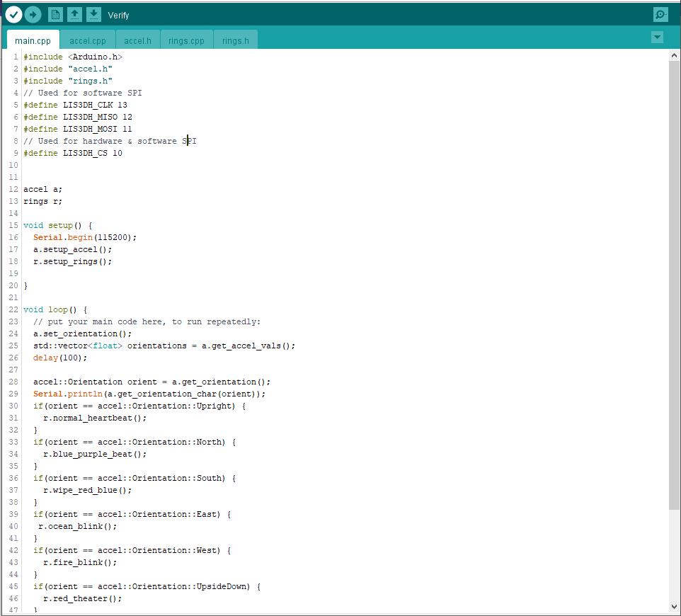Click the 'Orientation::UpsideDown' if statement
This screenshot has height=616, width=681.
pos(147,586)
